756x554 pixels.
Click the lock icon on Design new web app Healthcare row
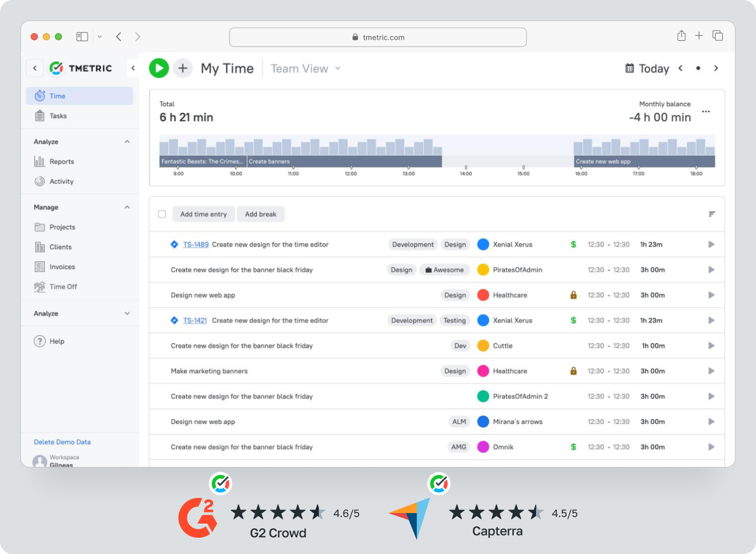click(x=573, y=295)
